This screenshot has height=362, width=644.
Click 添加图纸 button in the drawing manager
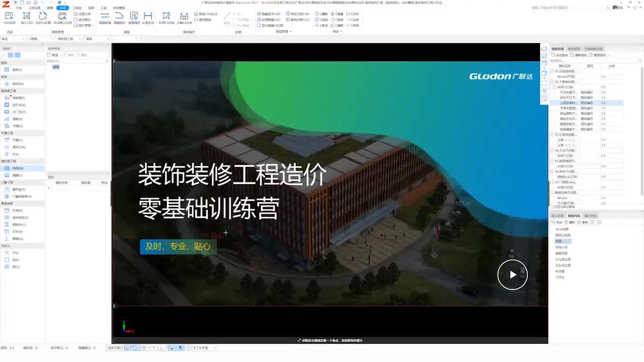pyautogui.click(x=560, y=55)
